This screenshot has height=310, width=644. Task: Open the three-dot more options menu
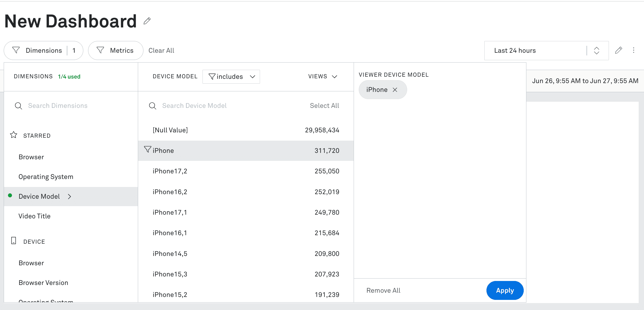tap(634, 50)
